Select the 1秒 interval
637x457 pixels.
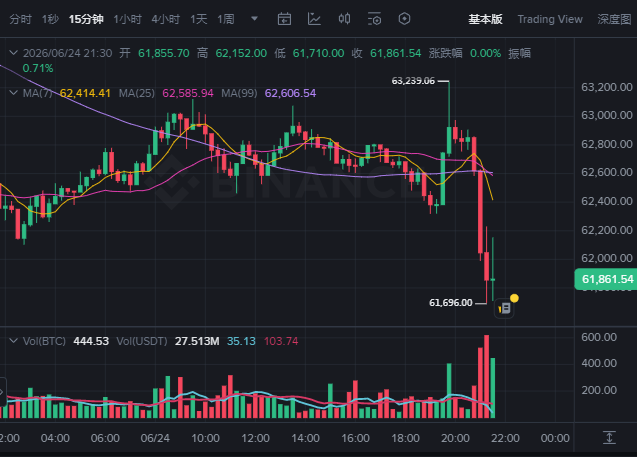[50, 19]
